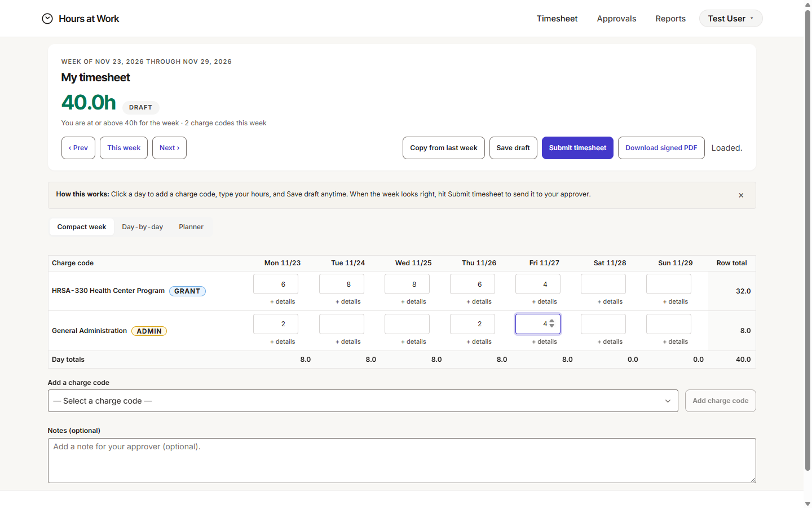The height and width of the screenshot is (508, 812).
Task: Expand the Select a charge code dropdown
Action: coord(363,401)
